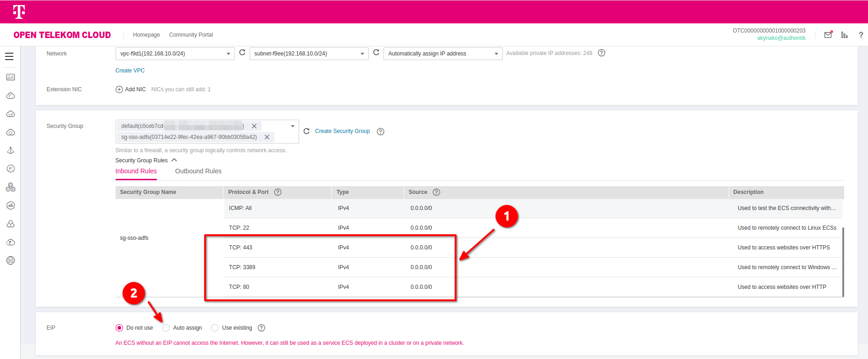Open help icon next to Protocol & Port

[x=278, y=192]
